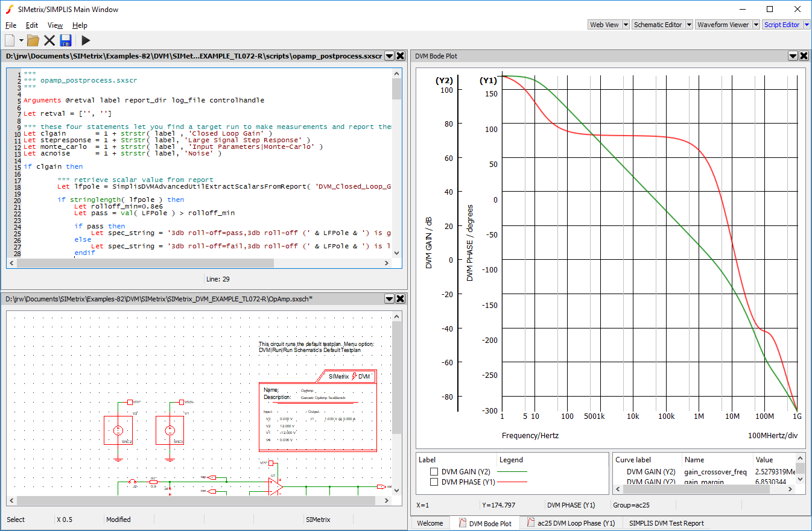Click the Script Editor button

point(781,25)
